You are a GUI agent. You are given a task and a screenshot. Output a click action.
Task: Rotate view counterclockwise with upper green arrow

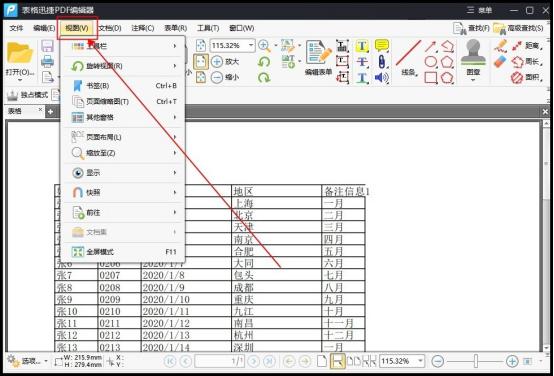tap(264, 62)
